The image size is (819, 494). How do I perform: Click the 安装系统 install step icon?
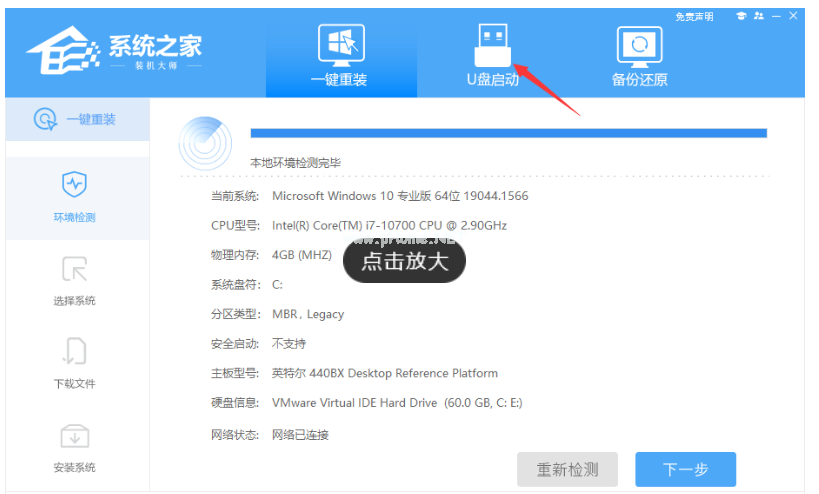(75, 437)
